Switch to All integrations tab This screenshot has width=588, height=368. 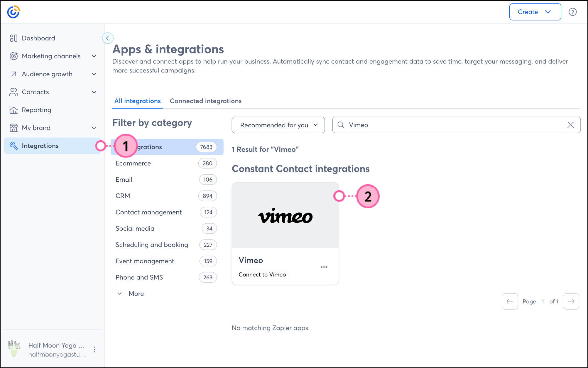[137, 101]
